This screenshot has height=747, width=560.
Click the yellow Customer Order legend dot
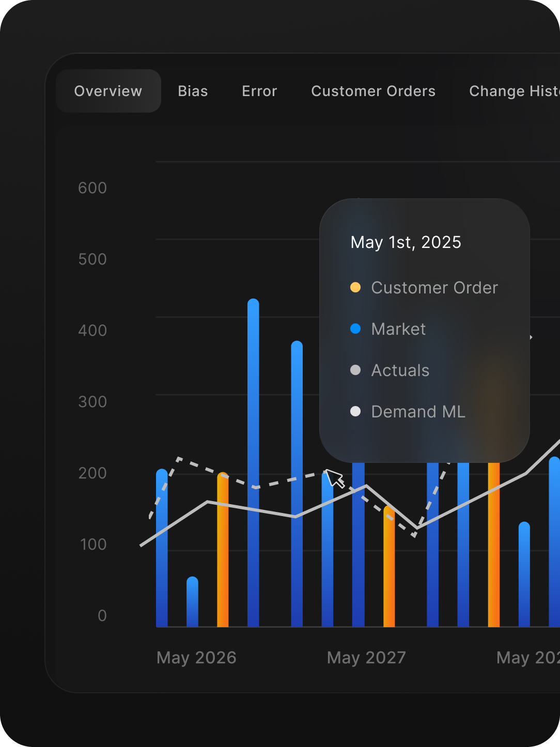point(355,287)
